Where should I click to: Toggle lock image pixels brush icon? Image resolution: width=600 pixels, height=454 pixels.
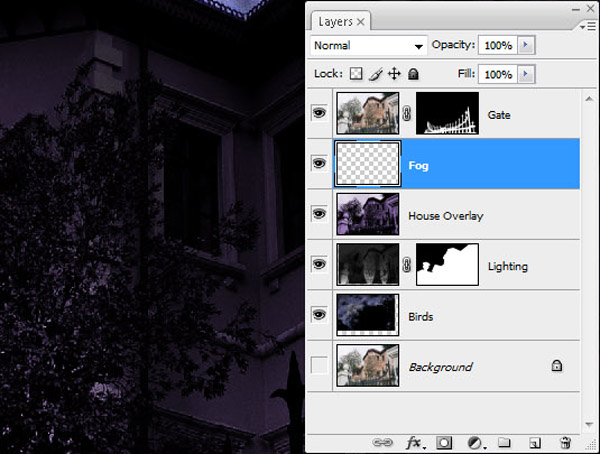(x=375, y=73)
